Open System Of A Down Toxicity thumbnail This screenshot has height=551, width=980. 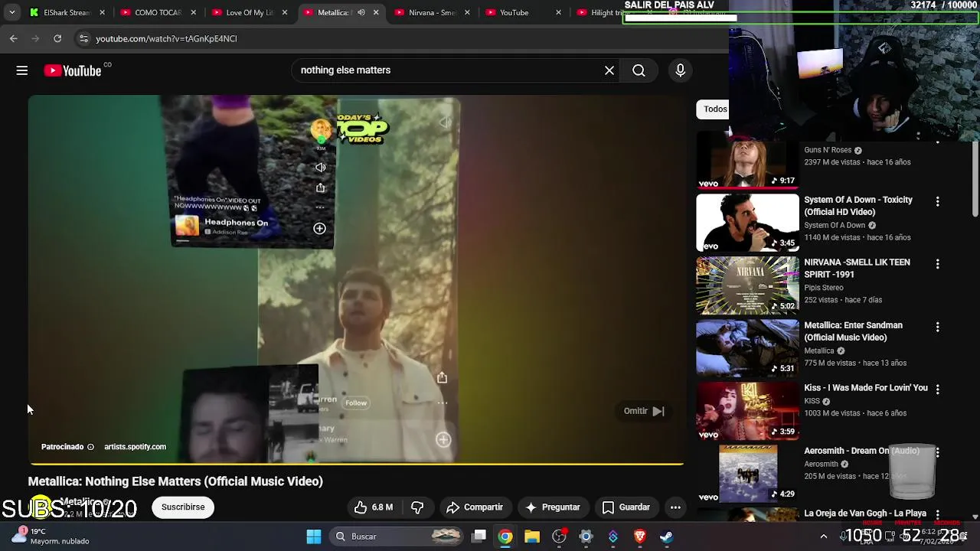click(747, 223)
